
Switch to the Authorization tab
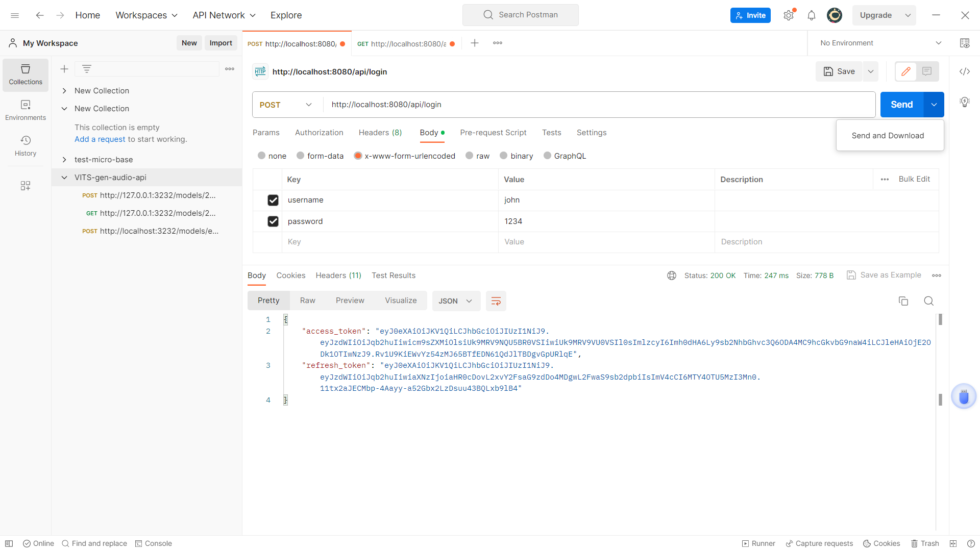(x=319, y=133)
